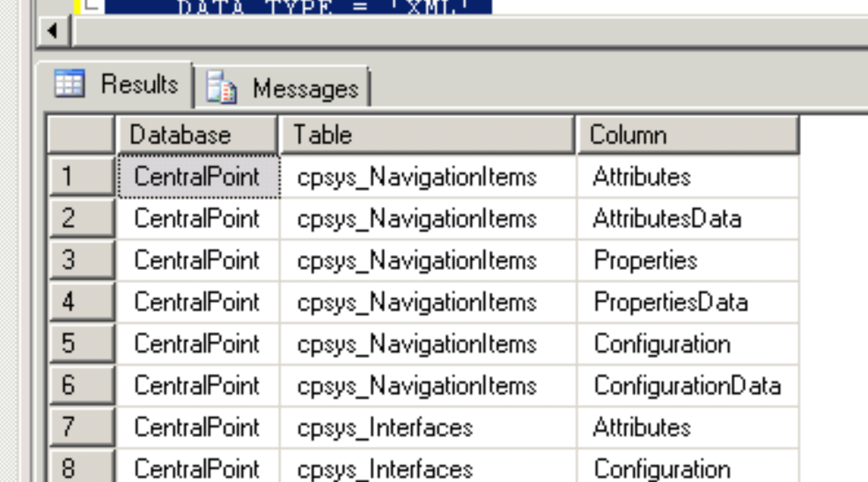Viewport: 868px width, 482px height.
Task: Click the left scroll arrow of query editor
Action: tap(53, 31)
